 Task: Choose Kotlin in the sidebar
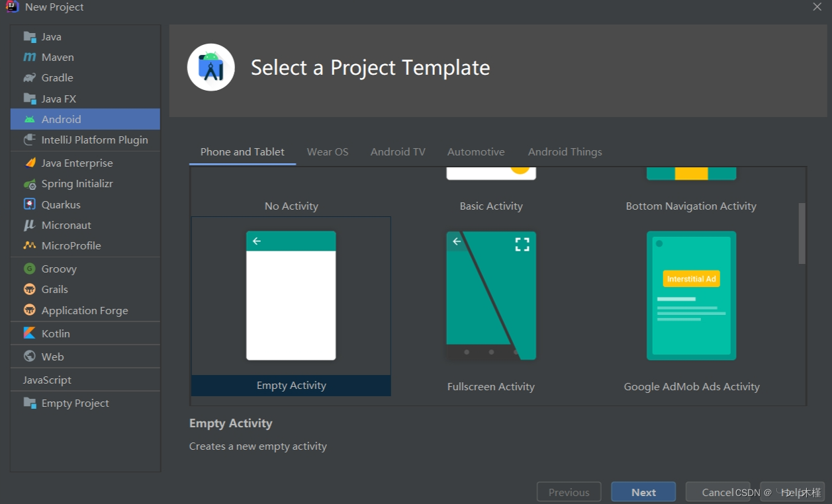tap(56, 333)
